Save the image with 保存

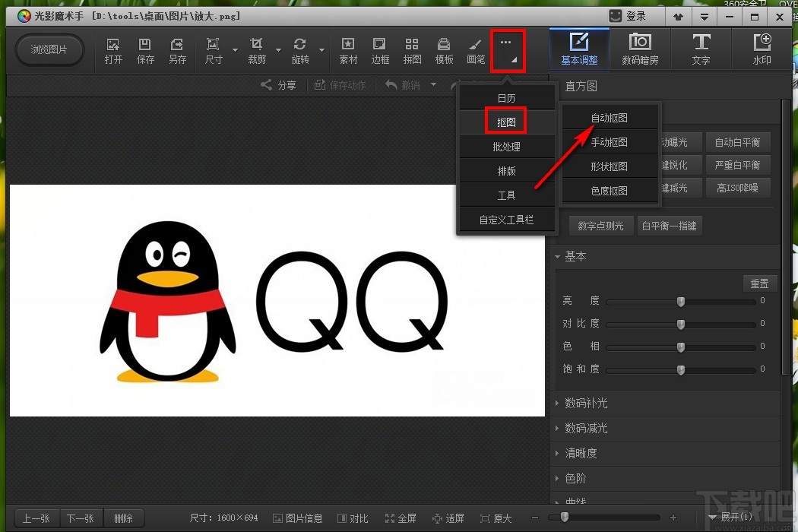[145, 51]
